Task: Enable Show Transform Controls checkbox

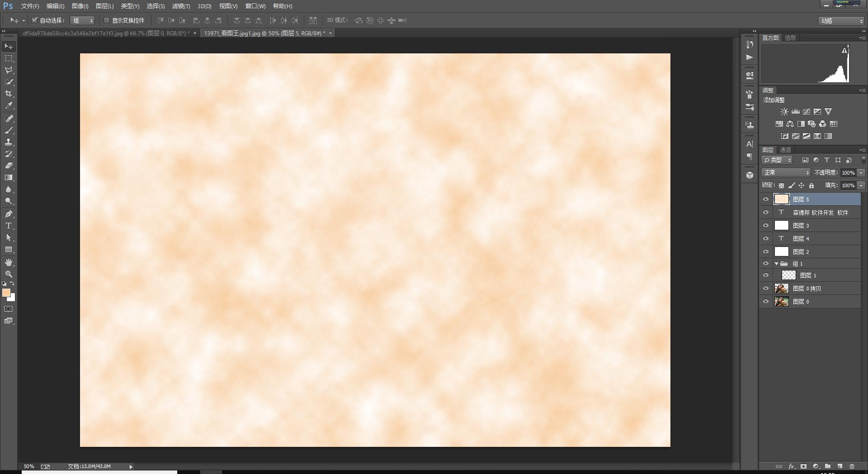Action: pyautogui.click(x=107, y=20)
